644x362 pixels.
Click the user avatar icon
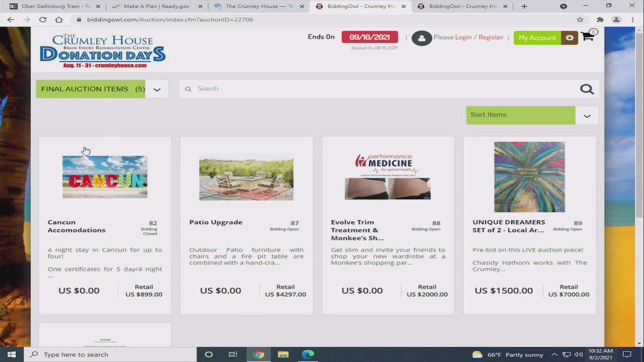tap(422, 38)
